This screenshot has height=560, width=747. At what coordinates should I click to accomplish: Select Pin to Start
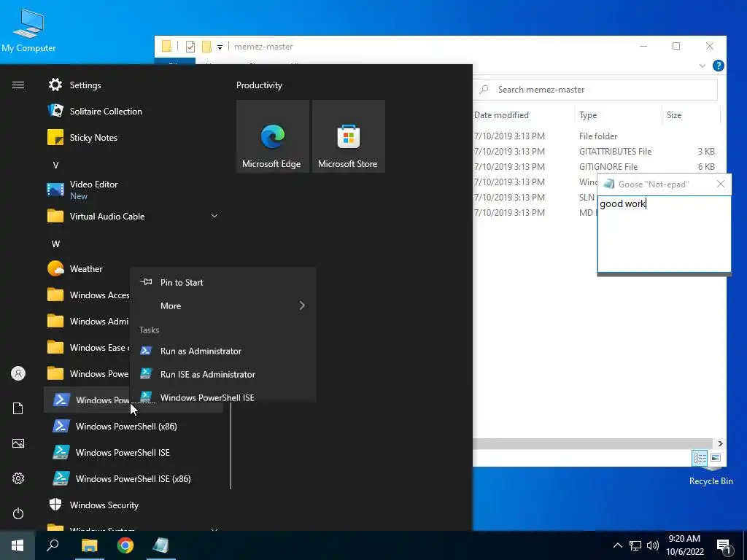(x=223, y=282)
